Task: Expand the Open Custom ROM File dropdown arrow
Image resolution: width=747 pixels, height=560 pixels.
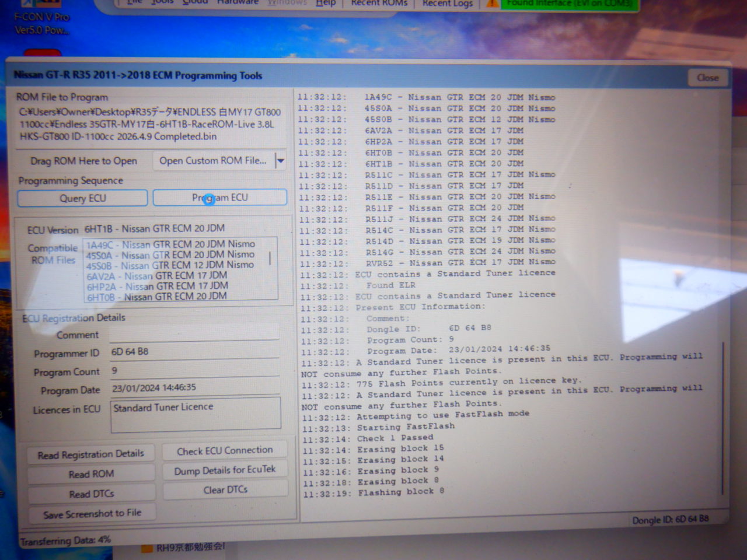Action: 281,160
